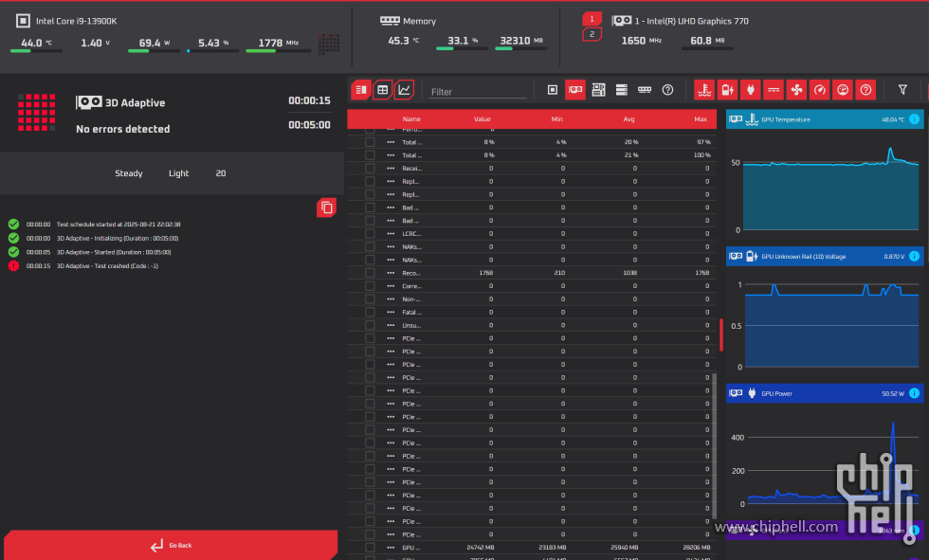
Task: Sort the table by the Max column
Action: point(701,119)
